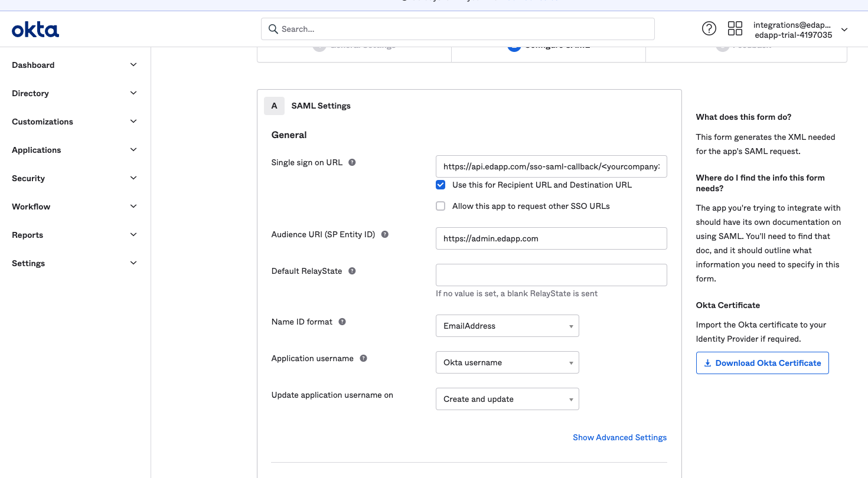Open the Workflow sidebar menu
This screenshot has height=478, width=868.
pyautogui.click(x=74, y=207)
